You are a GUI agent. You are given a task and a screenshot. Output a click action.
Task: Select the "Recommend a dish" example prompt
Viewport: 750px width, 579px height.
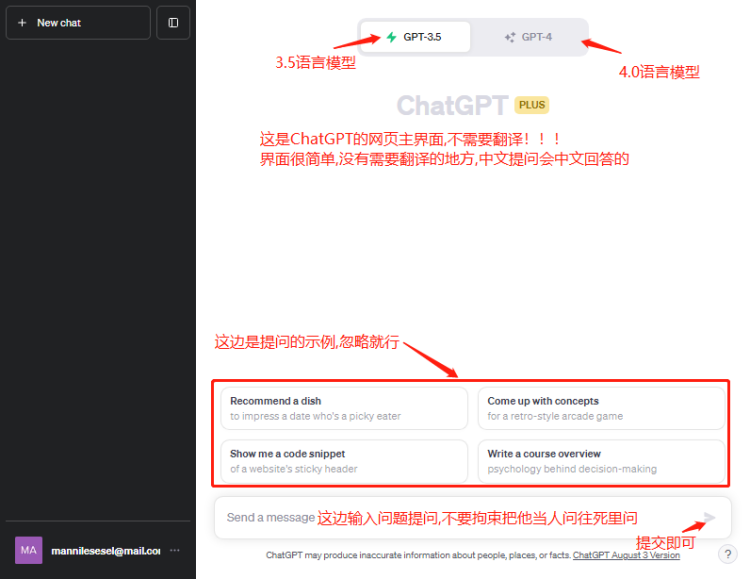[342, 408]
